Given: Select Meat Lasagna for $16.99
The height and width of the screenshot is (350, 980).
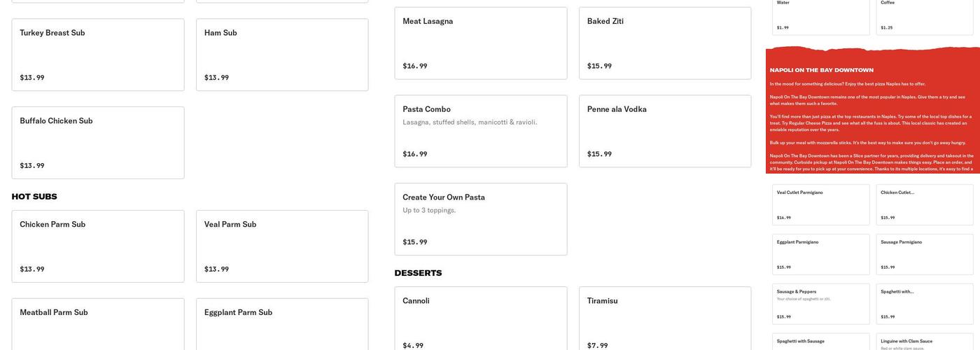Looking at the screenshot, I should pos(480,43).
